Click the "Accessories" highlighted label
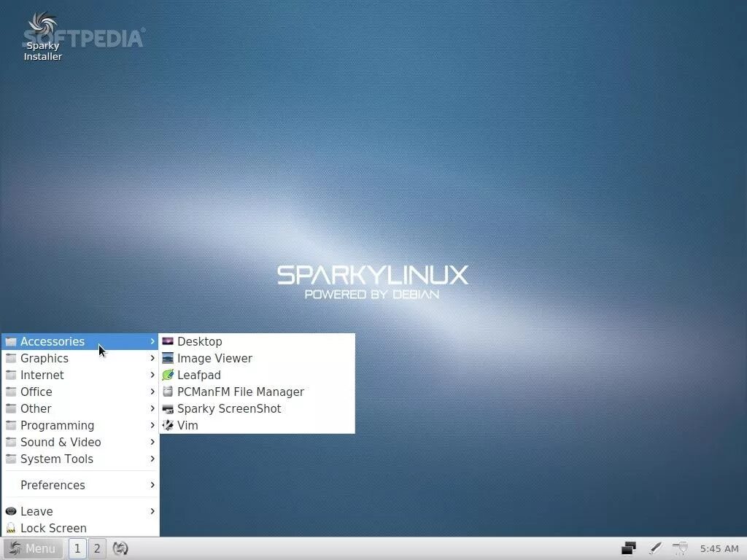This screenshot has width=747, height=560. click(x=53, y=341)
